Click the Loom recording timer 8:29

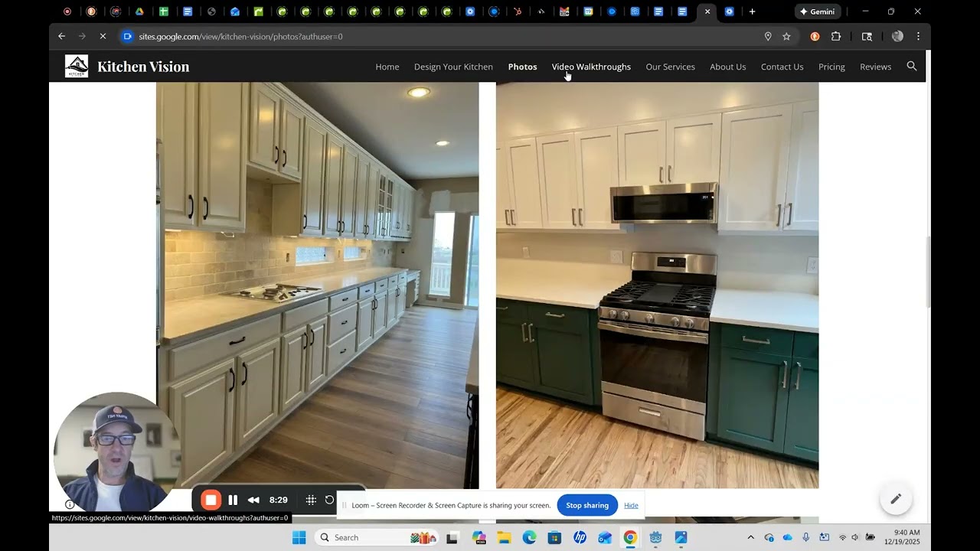click(x=279, y=500)
